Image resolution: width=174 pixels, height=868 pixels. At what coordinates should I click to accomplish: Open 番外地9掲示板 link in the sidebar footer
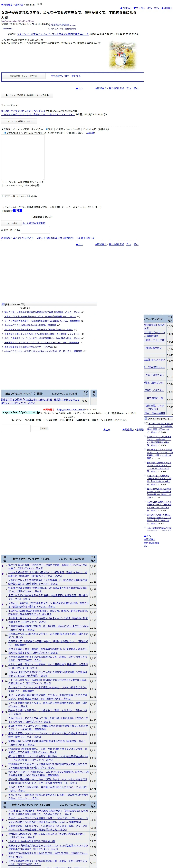click(151, 543)
